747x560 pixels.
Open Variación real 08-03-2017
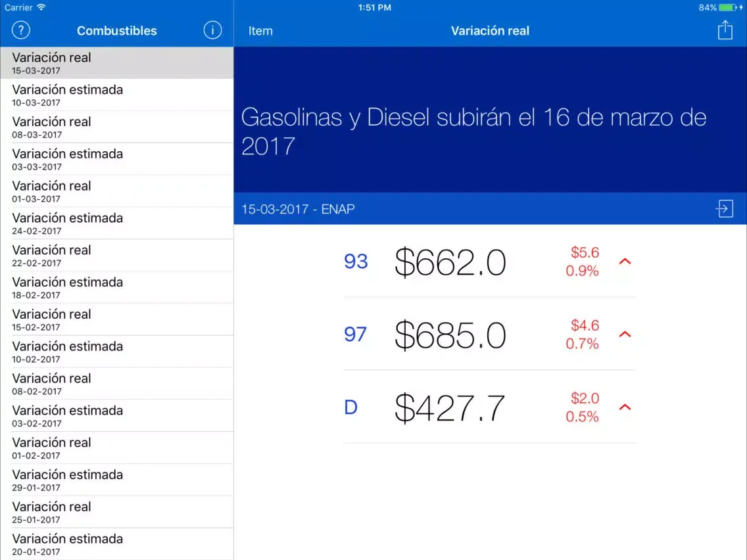[x=117, y=127]
